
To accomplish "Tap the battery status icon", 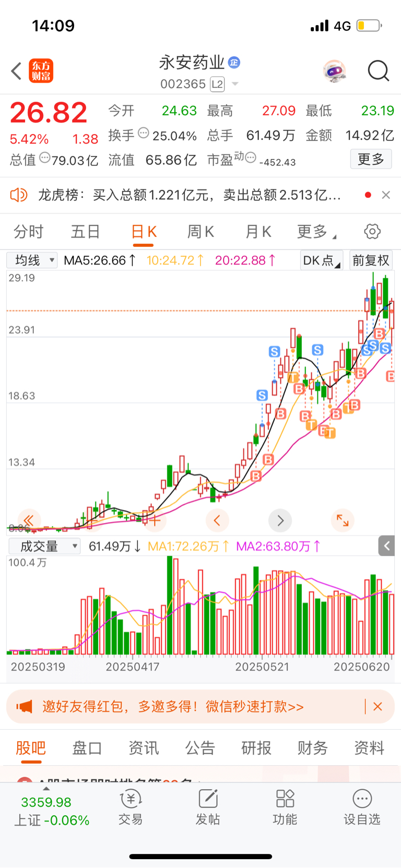I will pos(369,26).
